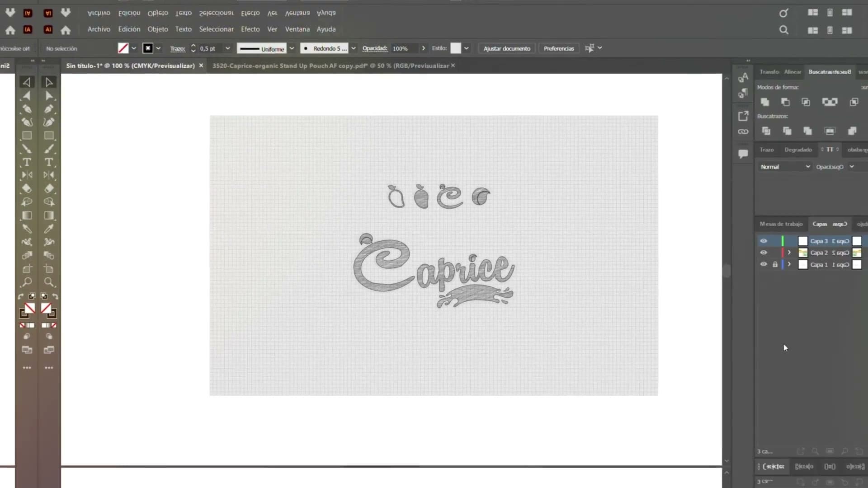Viewport: 868px width, 488px height.
Task: Select the Selection tool in the unmirrored tool column
Action: click(x=49, y=82)
